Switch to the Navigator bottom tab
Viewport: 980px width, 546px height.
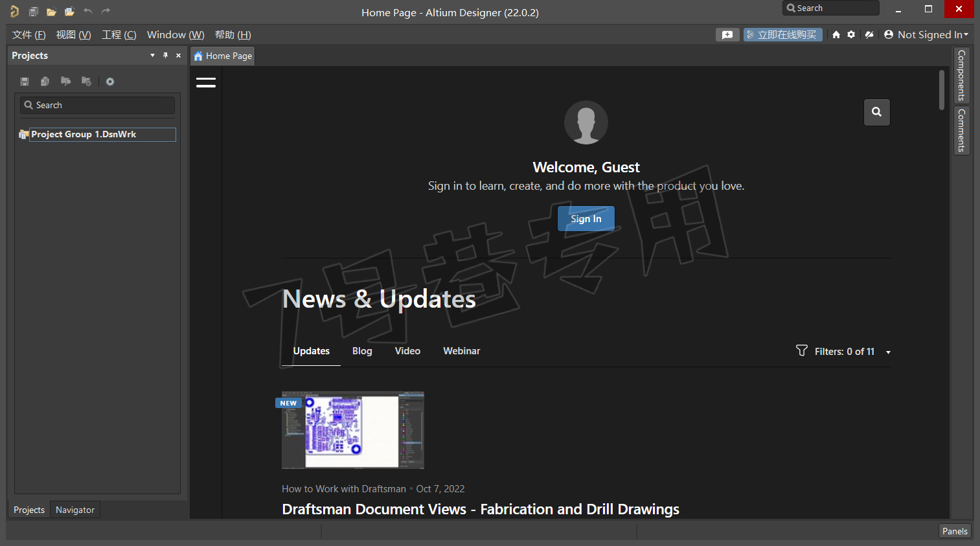tap(75, 510)
